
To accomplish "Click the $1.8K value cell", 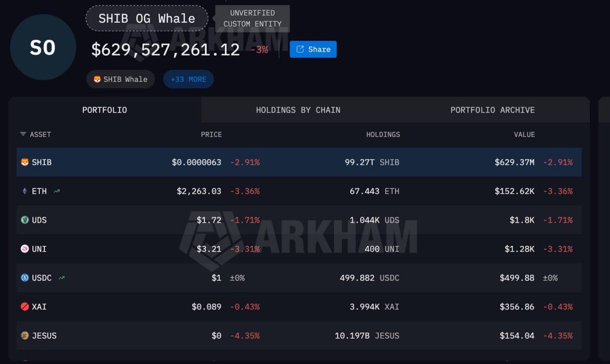I will pyautogui.click(x=523, y=220).
